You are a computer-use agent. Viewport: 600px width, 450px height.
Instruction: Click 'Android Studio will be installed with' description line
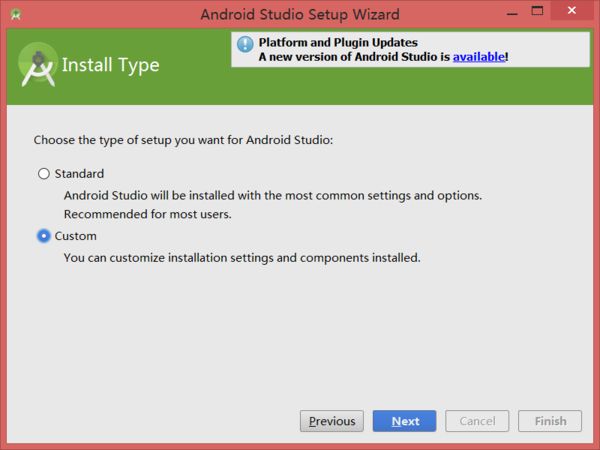(x=273, y=196)
